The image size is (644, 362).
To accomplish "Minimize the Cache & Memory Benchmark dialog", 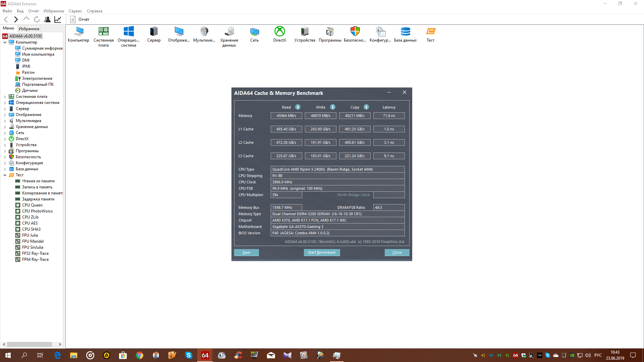I will [x=389, y=93].
